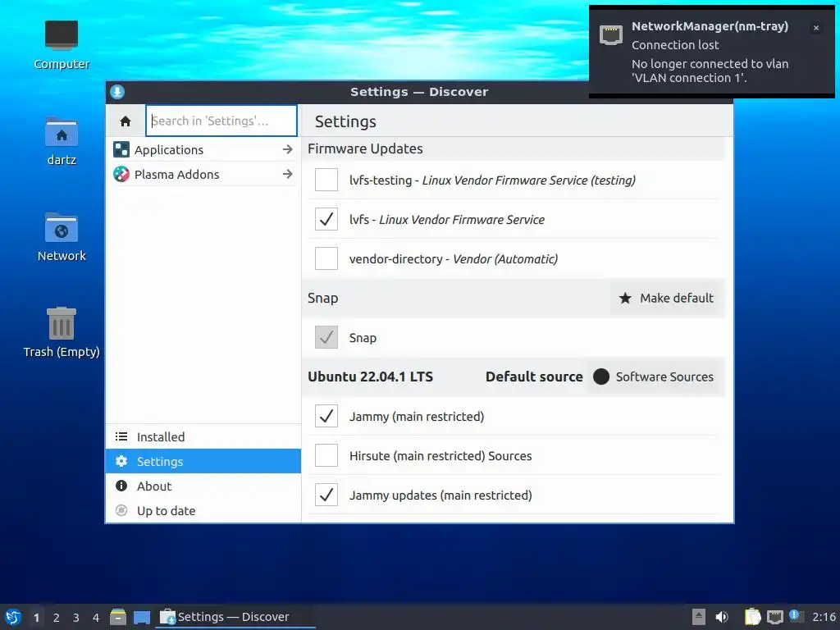Switch to workspace 3

[76, 618]
